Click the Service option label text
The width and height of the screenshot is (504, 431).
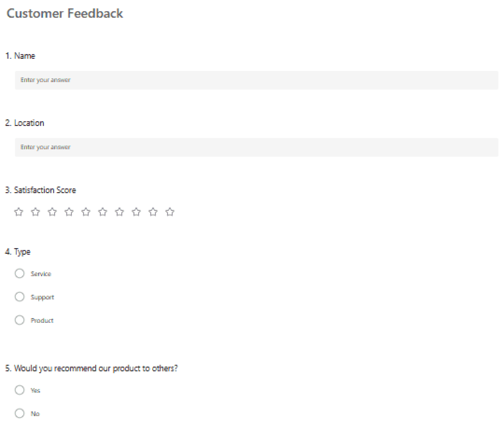point(41,274)
